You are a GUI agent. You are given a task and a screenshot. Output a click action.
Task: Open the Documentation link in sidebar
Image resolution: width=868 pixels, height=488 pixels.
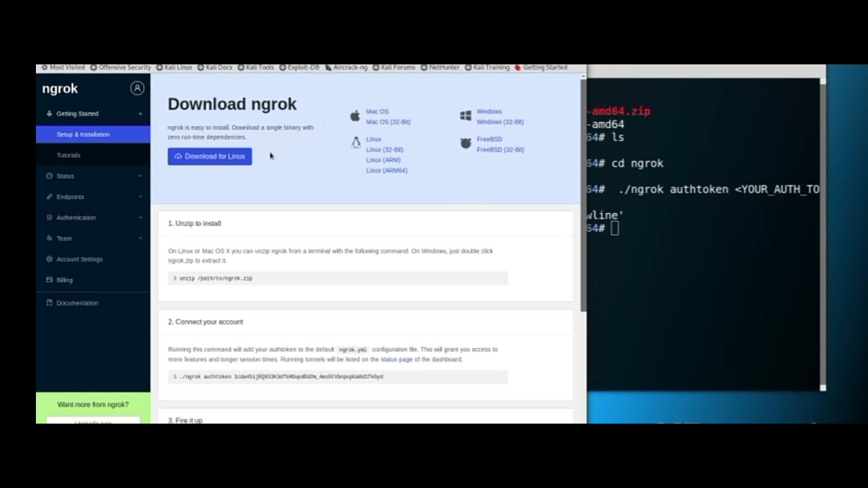(77, 303)
